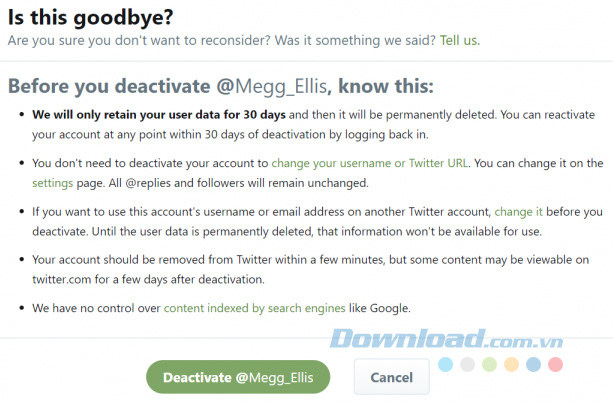Click the blue watermark dot

pyautogui.click(x=533, y=364)
